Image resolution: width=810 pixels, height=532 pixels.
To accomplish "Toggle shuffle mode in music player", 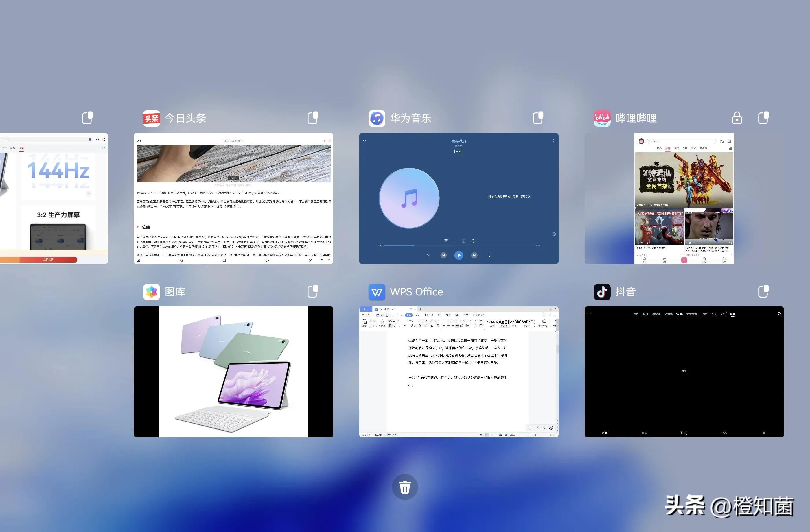I will click(429, 255).
